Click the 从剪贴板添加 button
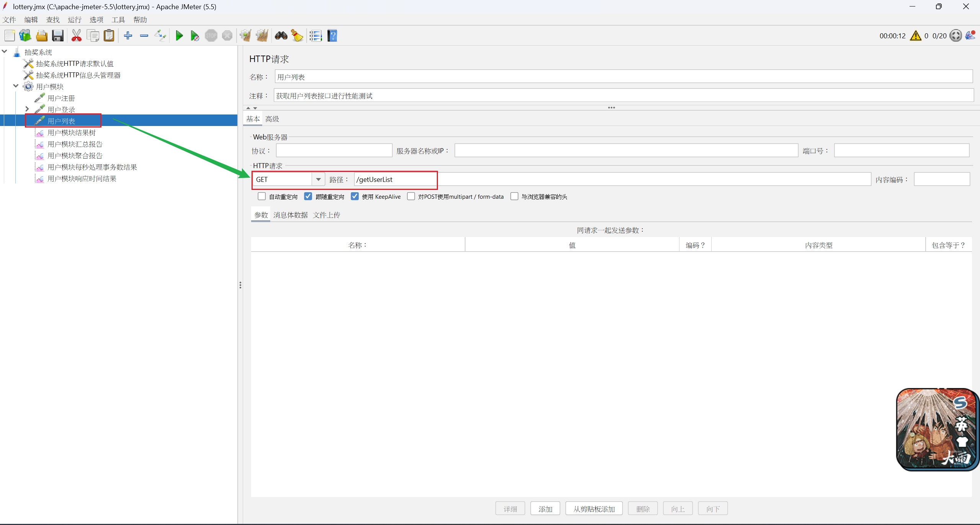 click(593, 509)
